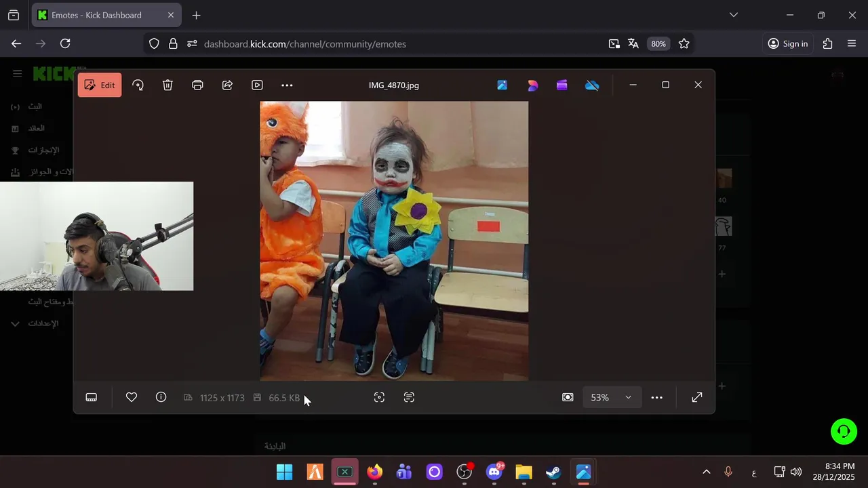The image size is (868, 488).
Task: Click the OneDrive cloud icon in Photos
Action: (592, 85)
